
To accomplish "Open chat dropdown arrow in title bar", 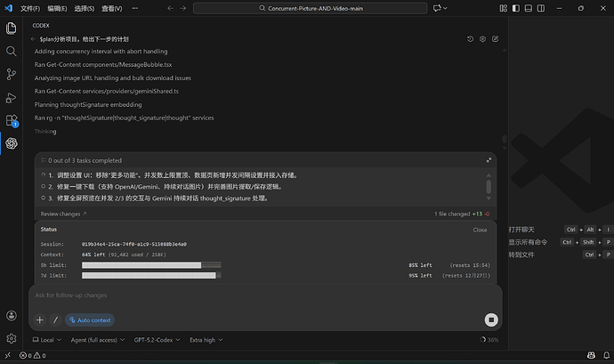I will pyautogui.click(x=445, y=8).
